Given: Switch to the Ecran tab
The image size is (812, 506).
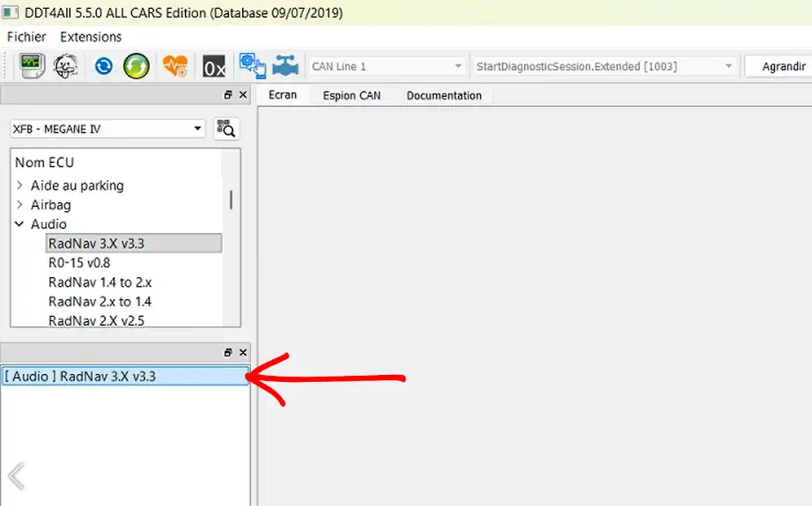Looking at the screenshot, I should pos(283,95).
